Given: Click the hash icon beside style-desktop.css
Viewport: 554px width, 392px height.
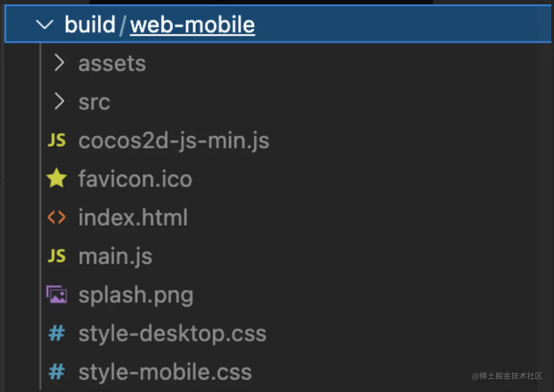Looking at the screenshot, I should pyautogui.click(x=56, y=333).
